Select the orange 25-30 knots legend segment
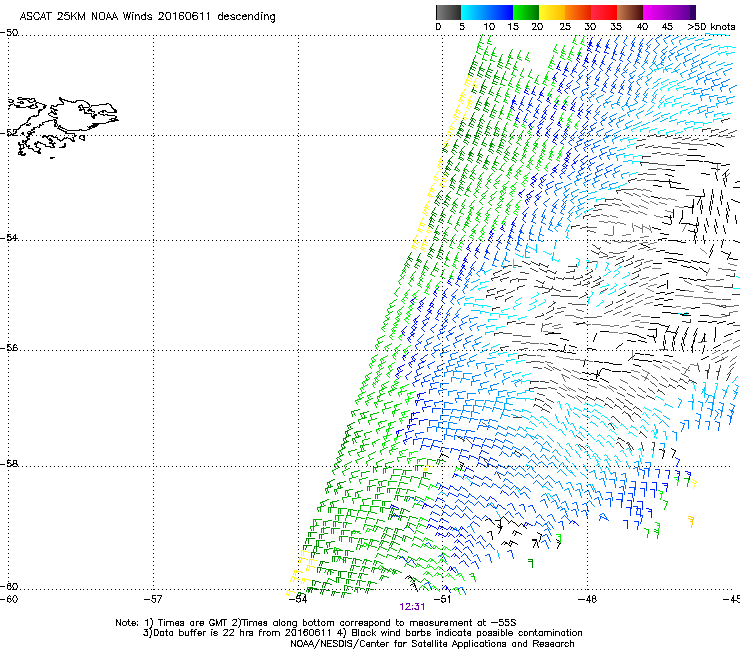 pos(578,12)
